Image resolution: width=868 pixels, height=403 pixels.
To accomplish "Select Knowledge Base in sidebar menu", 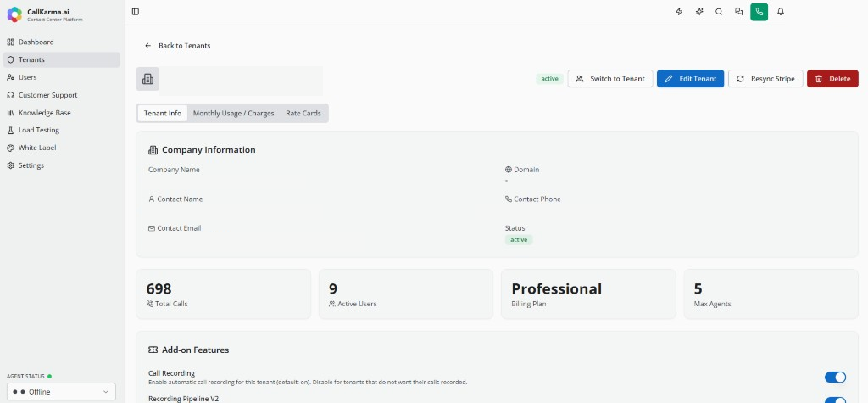I will (x=61, y=113).
